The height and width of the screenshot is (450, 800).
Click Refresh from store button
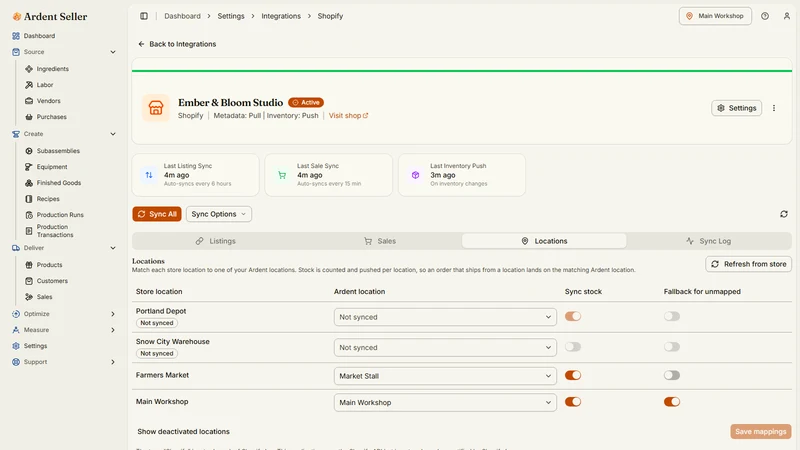[748, 264]
